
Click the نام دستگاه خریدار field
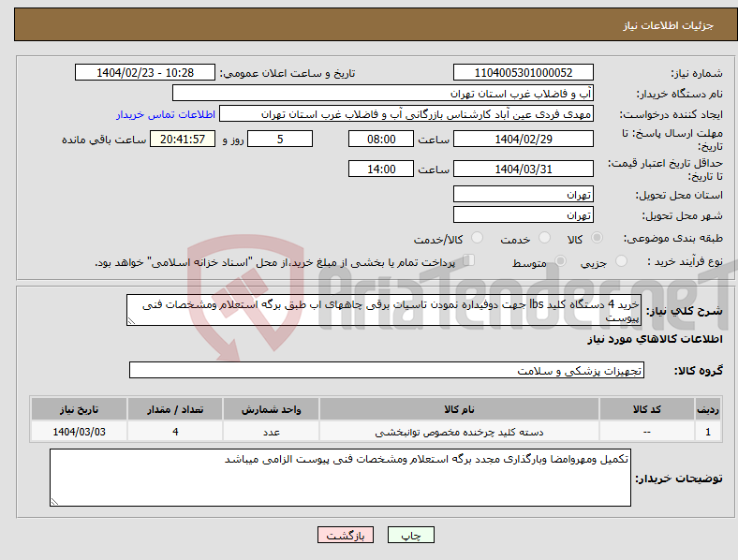coord(383,93)
